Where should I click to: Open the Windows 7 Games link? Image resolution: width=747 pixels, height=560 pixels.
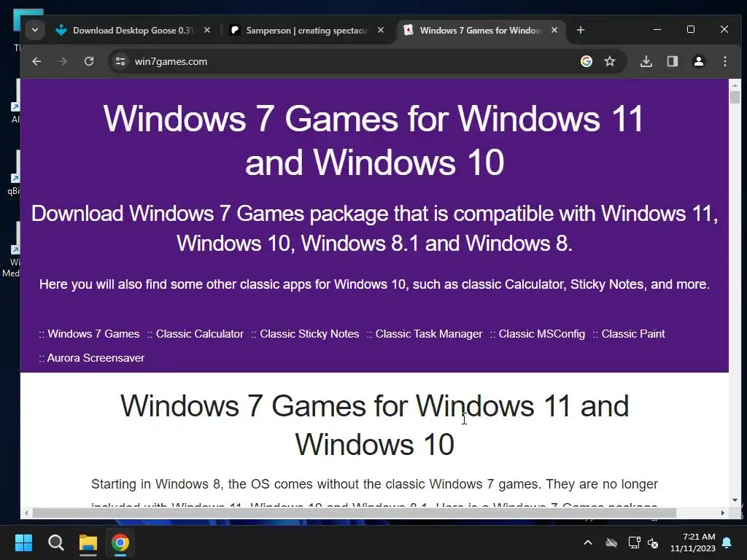click(x=93, y=334)
